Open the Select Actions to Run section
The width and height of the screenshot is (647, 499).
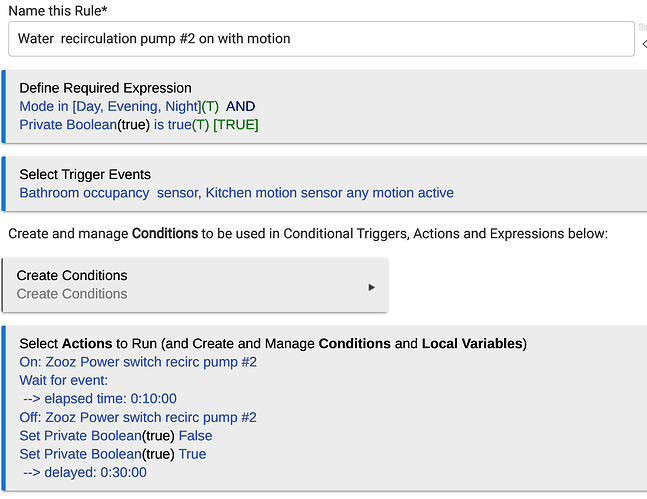[272, 343]
